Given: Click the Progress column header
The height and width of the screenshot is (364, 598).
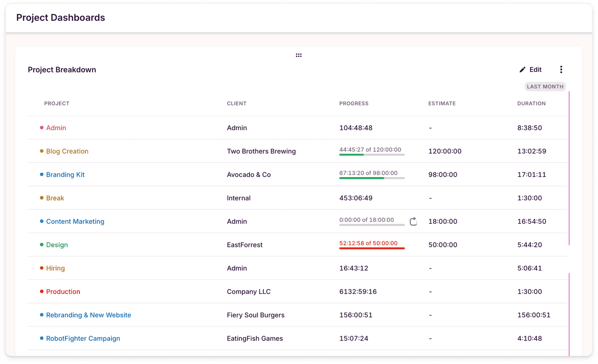Looking at the screenshot, I should tap(354, 103).
